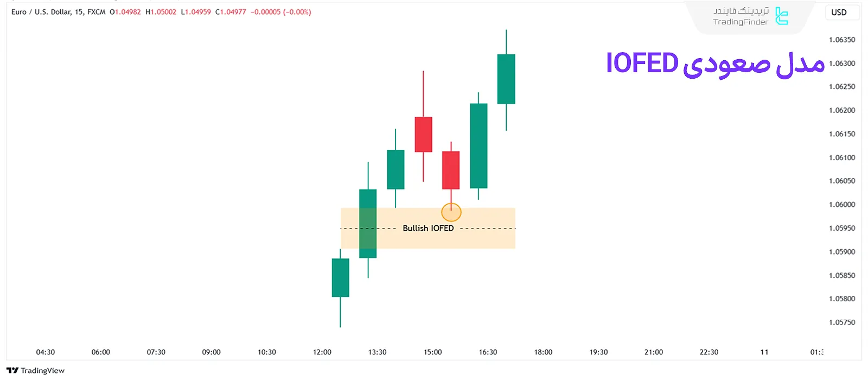The image size is (868, 380).
Task: Click the 15:00 time axis label
Action: coord(433,352)
